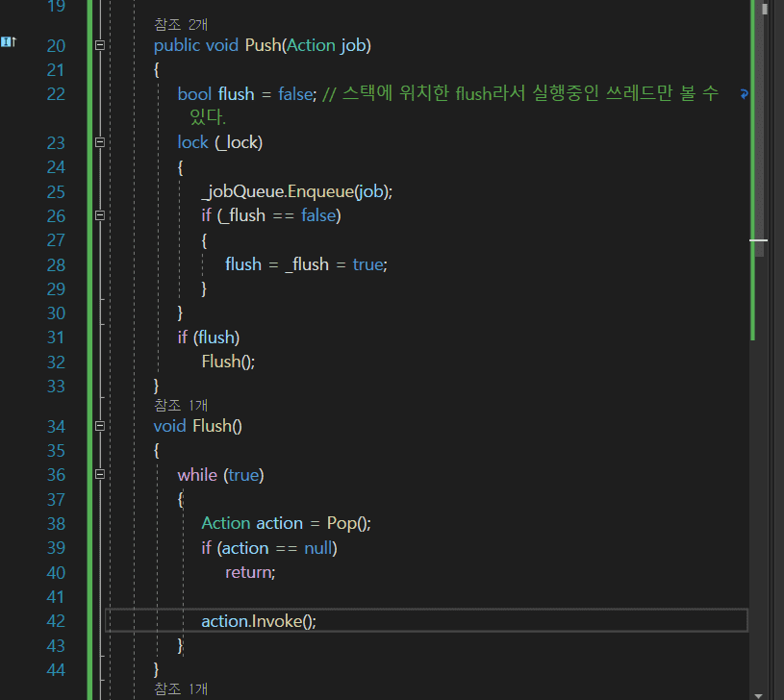Click the word-wrap glyph on line 22

744,94
